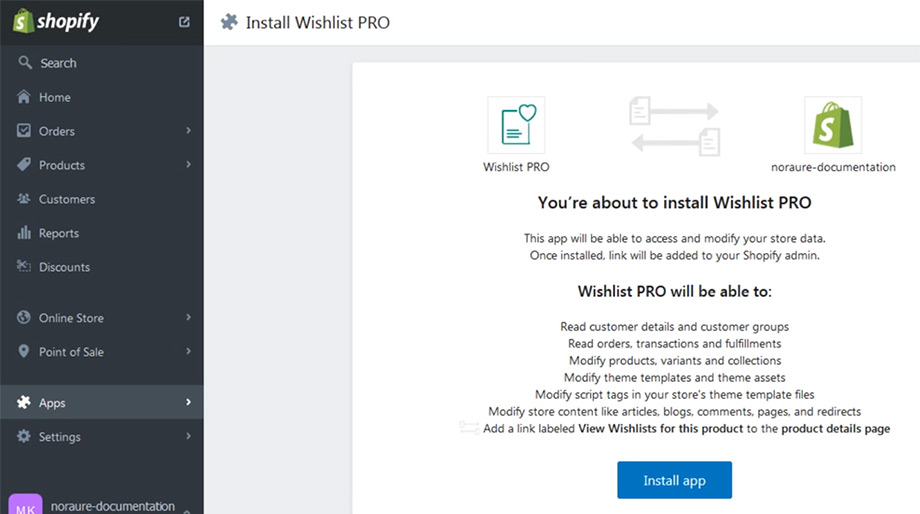Screen dimensions: 920x514
Task: Click "Wishlist PRO will be able to:" heading
Action: (x=675, y=292)
